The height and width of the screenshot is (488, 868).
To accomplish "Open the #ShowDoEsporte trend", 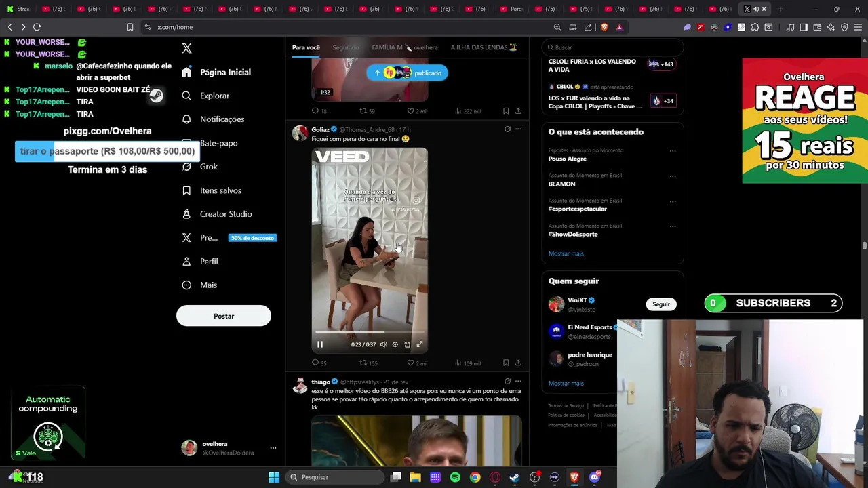I will (573, 234).
